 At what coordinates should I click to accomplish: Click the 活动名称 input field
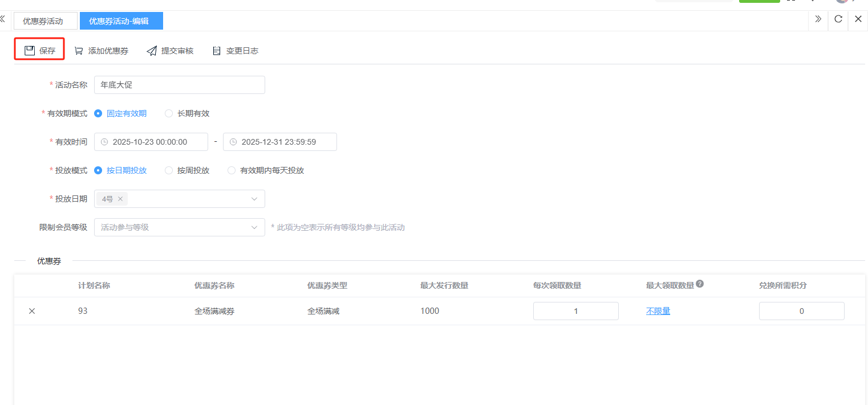179,85
